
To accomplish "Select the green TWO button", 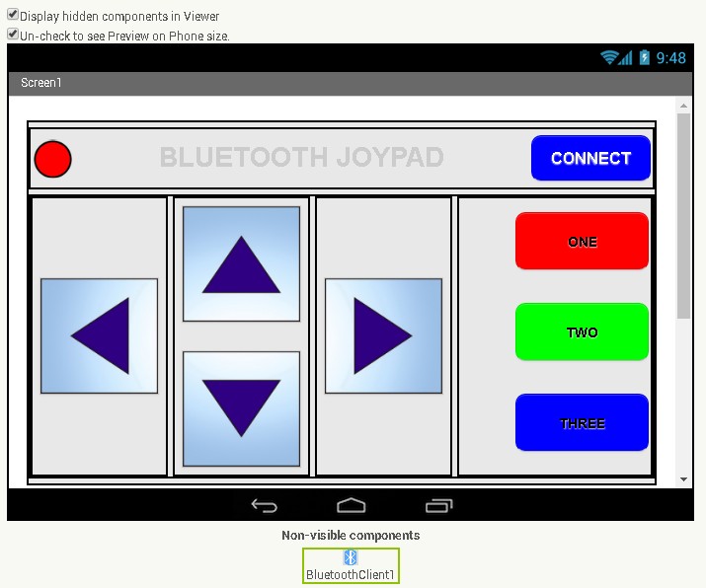I will coord(582,332).
